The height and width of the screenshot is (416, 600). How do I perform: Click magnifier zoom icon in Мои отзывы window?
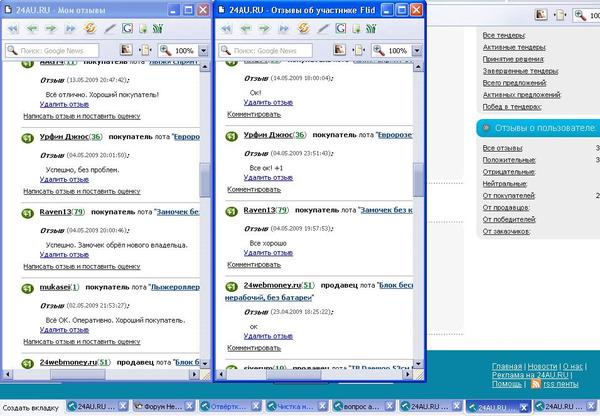[x=165, y=50]
